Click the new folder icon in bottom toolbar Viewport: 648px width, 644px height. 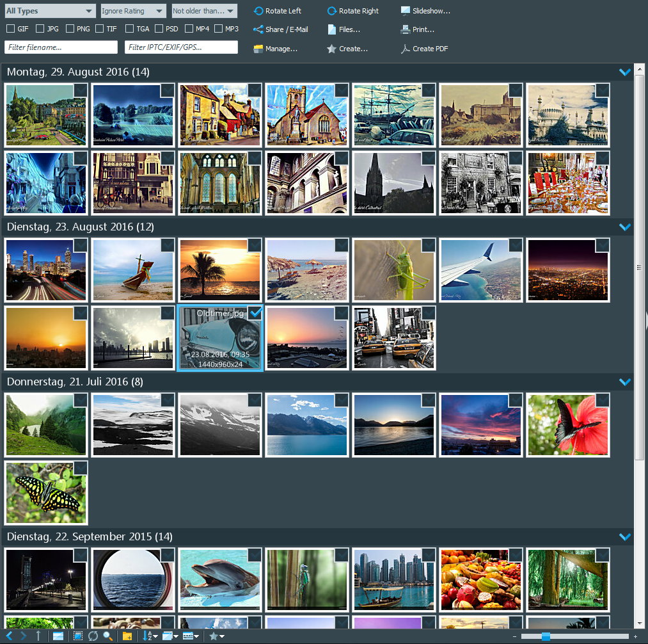coord(127,636)
